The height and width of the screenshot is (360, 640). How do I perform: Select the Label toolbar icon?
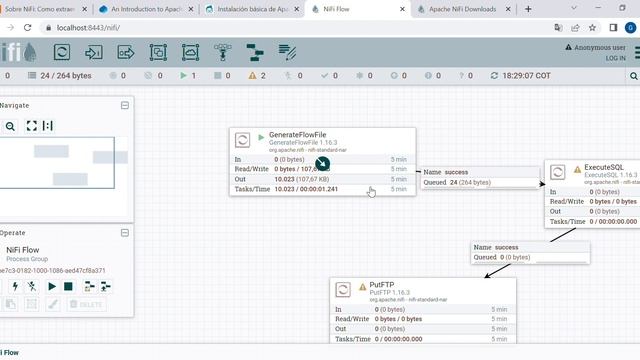pyautogui.click(x=287, y=52)
